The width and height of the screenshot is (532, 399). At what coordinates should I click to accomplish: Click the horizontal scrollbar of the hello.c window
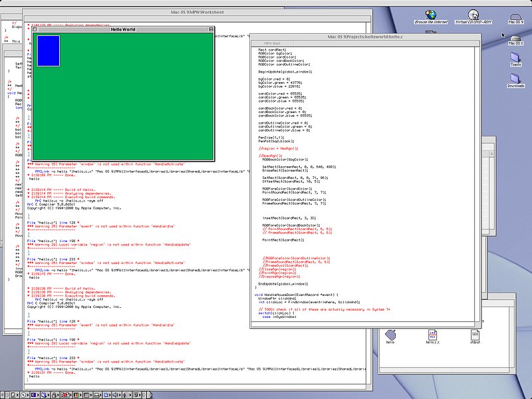click(362, 324)
